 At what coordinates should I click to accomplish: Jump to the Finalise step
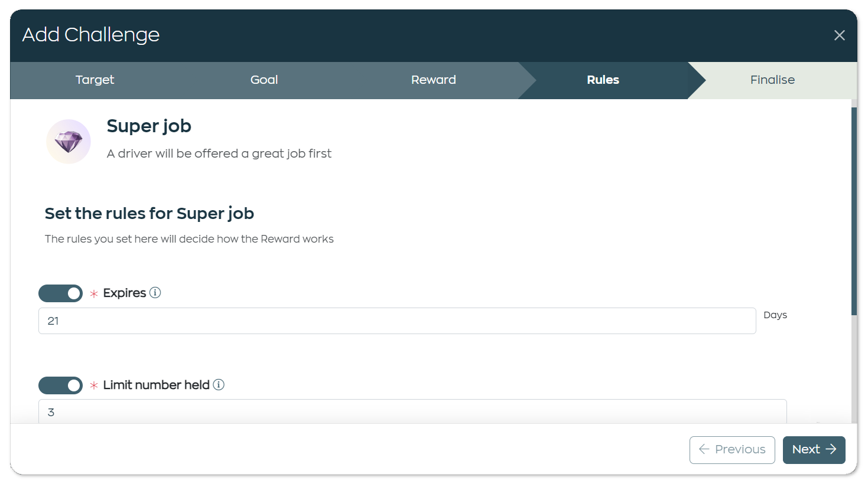tap(772, 80)
